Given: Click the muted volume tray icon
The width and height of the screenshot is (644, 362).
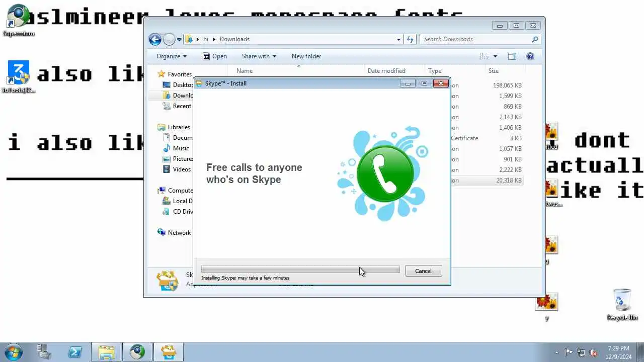Looking at the screenshot, I should [593, 352].
